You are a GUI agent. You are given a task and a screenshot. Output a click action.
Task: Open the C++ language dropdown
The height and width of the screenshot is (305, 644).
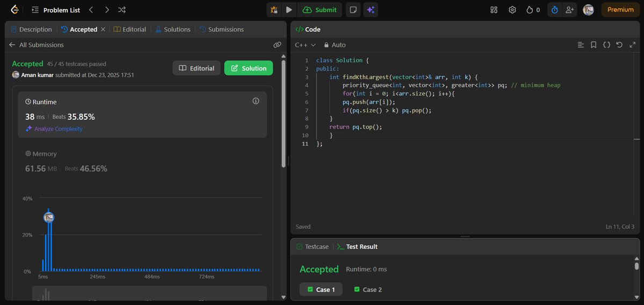(305, 45)
